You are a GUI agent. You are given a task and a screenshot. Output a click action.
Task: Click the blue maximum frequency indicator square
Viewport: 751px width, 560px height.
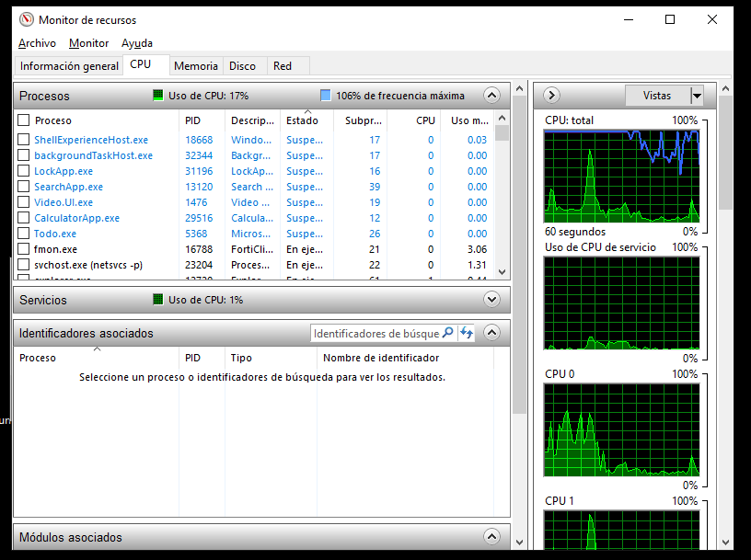click(324, 95)
